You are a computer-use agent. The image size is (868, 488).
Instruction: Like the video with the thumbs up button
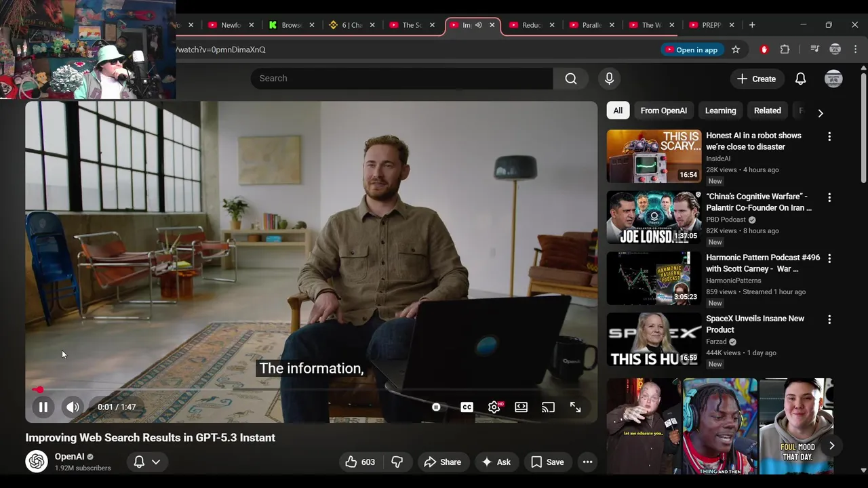pyautogui.click(x=359, y=462)
